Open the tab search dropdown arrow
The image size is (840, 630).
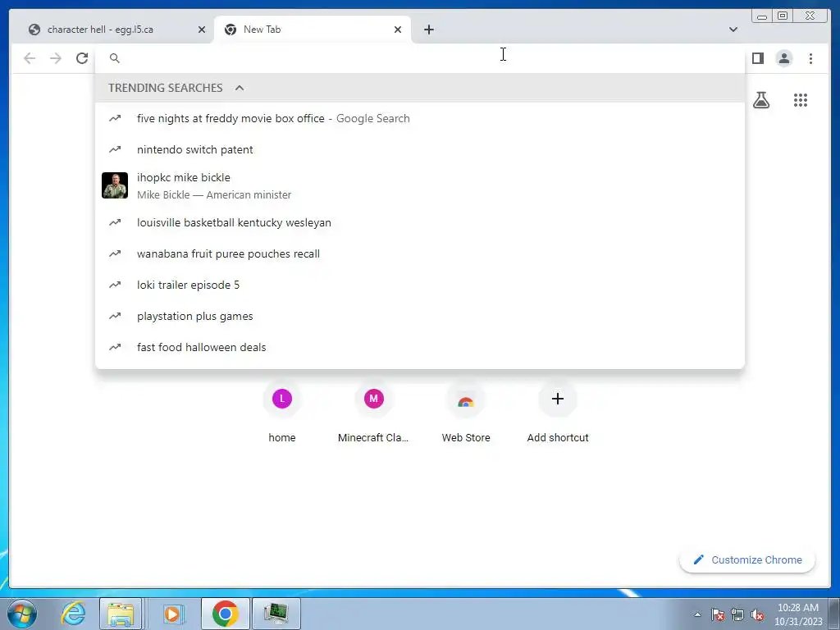pyautogui.click(x=733, y=30)
